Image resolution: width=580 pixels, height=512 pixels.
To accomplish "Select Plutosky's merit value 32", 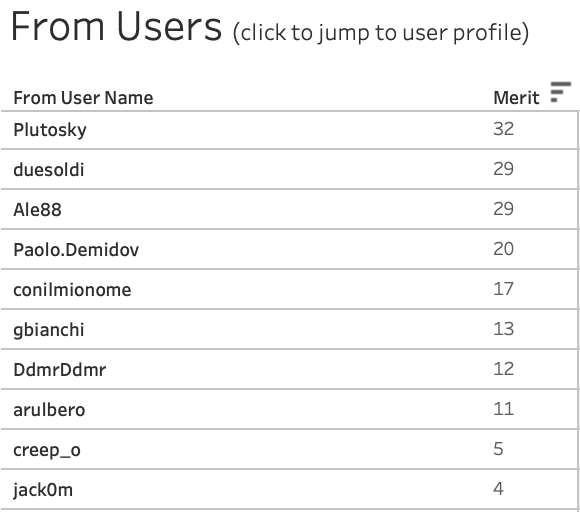I will pyautogui.click(x=503, y=129).
